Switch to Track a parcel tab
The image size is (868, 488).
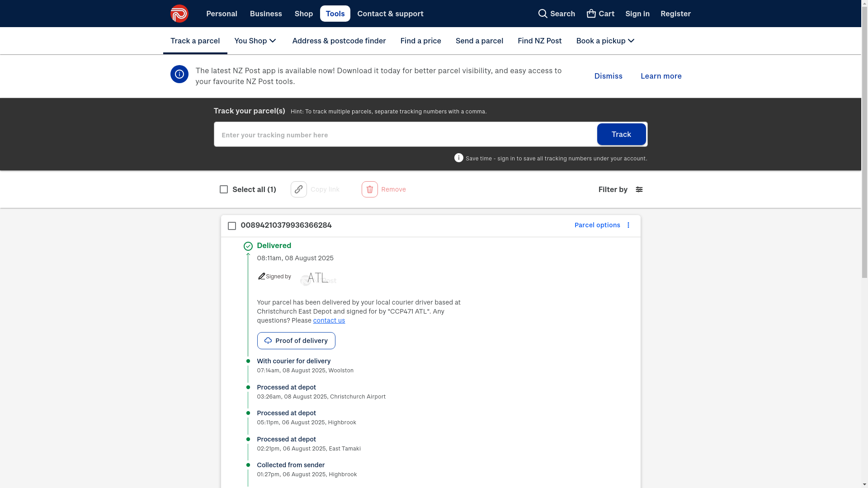pyautogui.click(x=195, y=41)
